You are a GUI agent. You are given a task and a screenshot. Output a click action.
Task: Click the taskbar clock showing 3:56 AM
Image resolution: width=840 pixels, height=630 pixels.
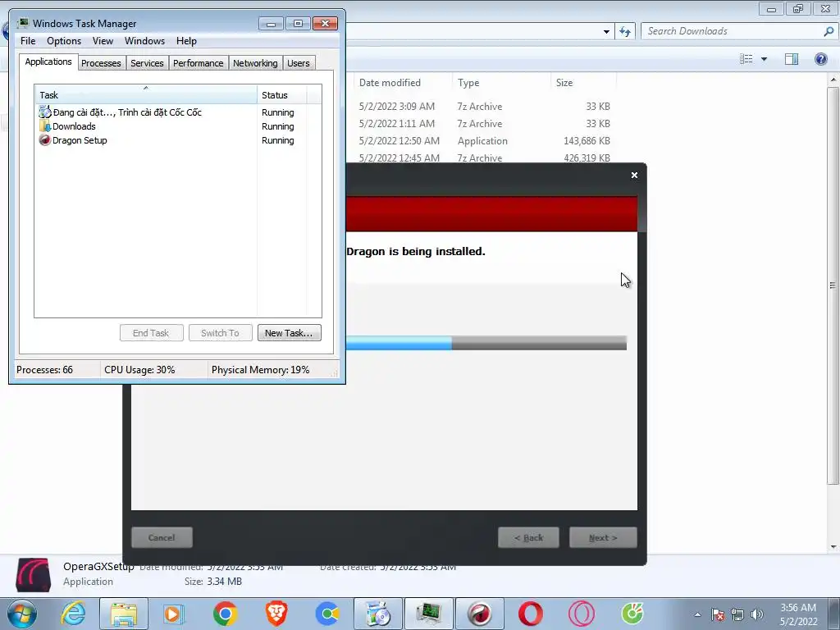[x=798, y=614]
